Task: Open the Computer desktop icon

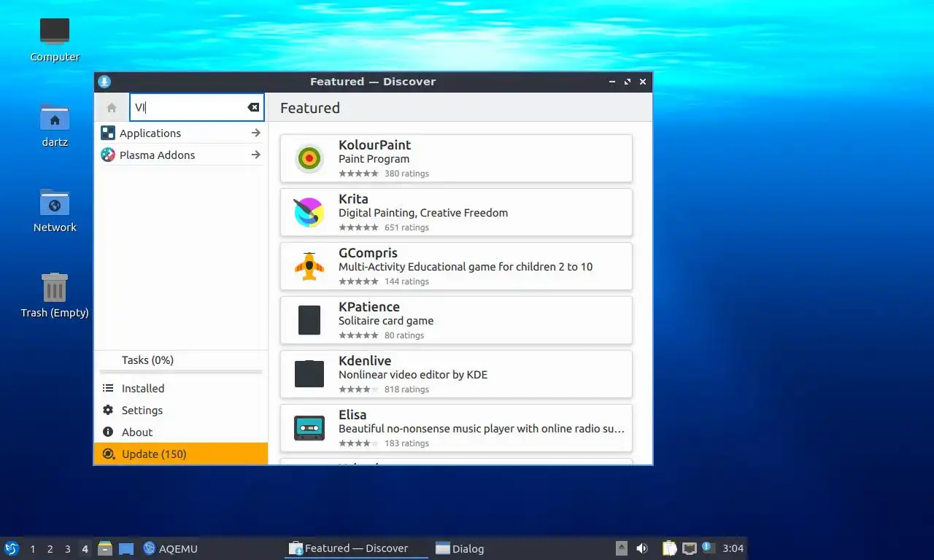Action: coord(55,39)
